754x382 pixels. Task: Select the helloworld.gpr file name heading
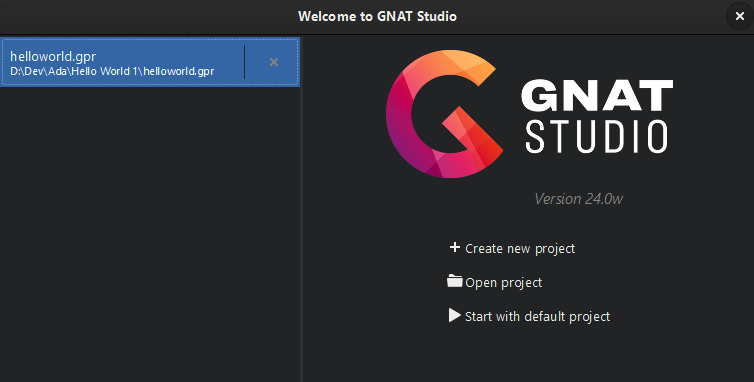[x=53, y=56]
